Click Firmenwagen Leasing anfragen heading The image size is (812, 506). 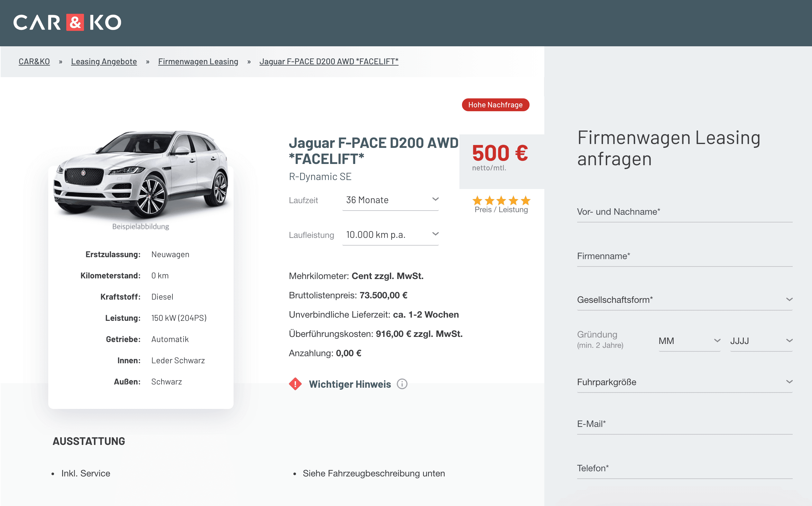click(x=669, y=148)
